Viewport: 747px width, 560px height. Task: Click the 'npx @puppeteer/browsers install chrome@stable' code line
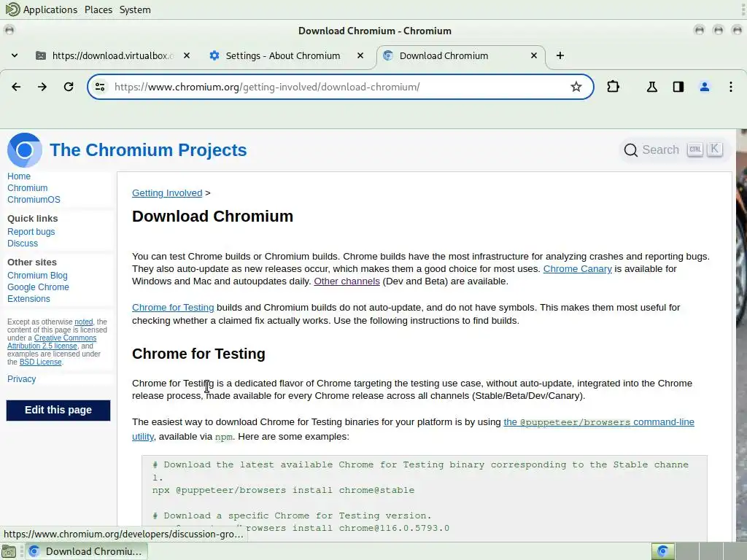click(x=284, y=490)
